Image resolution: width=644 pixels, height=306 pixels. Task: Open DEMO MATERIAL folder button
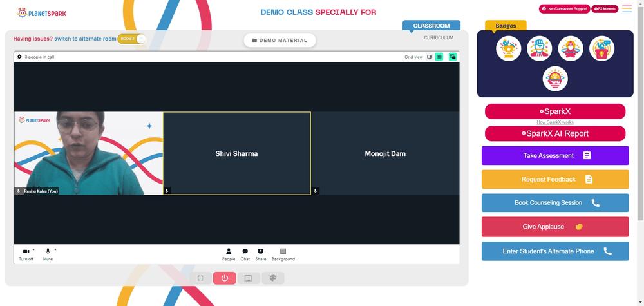279,40
